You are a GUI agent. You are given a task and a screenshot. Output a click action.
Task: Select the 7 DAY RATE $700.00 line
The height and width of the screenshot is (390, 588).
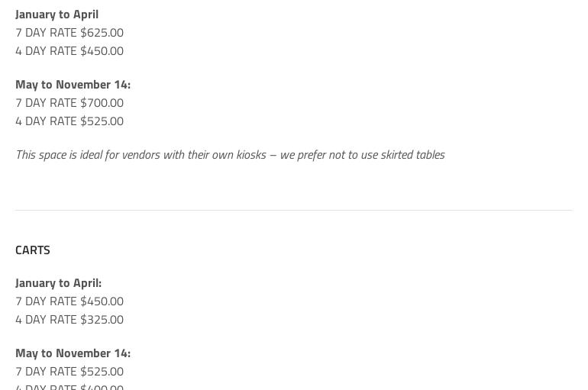[x=69, y=103]
